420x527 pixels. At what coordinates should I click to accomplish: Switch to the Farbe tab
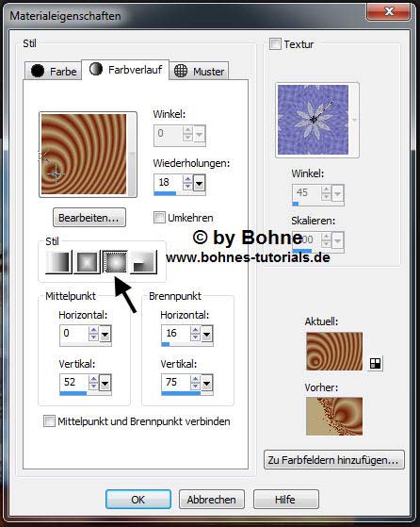[54, 71]
